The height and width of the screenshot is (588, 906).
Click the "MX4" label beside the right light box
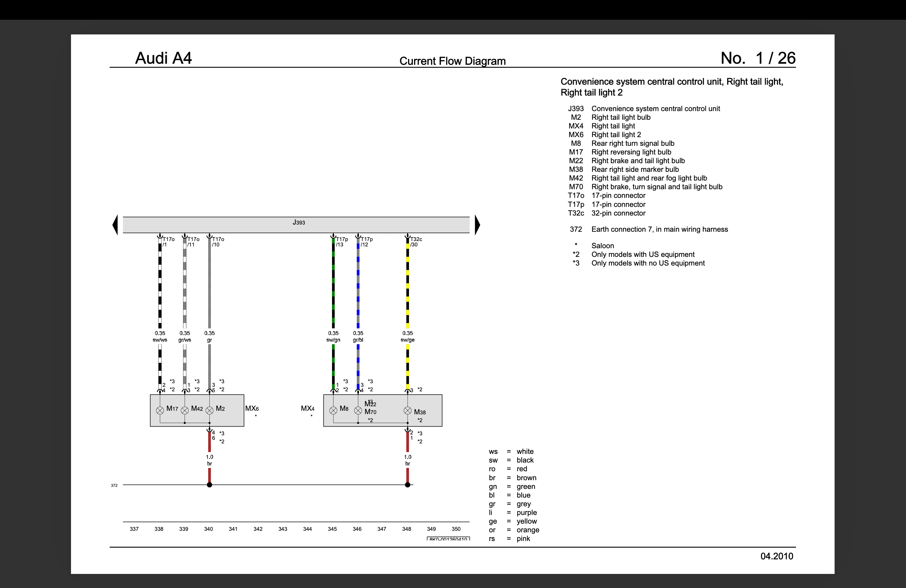(x=308, y=408)
